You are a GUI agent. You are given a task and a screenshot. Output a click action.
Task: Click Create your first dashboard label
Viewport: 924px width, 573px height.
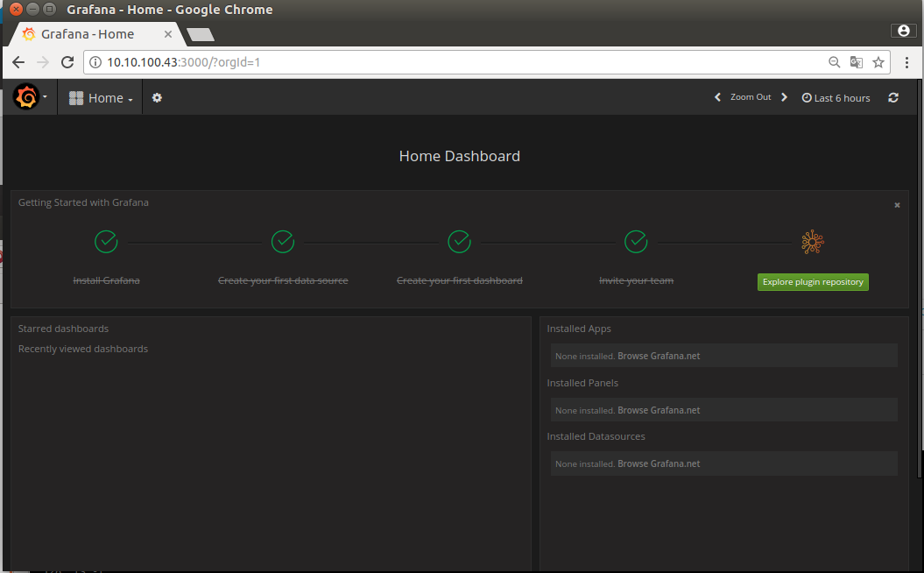pyautogui.click(x=460, y=280)
